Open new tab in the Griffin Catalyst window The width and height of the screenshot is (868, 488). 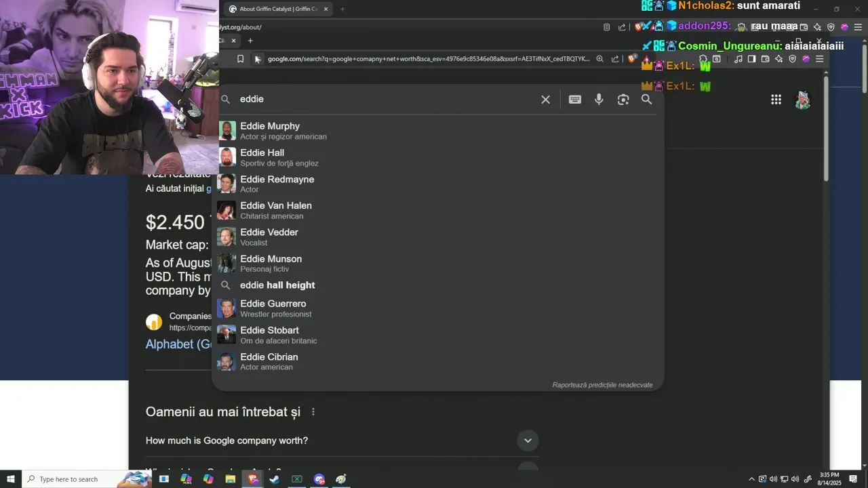(342, 9)
